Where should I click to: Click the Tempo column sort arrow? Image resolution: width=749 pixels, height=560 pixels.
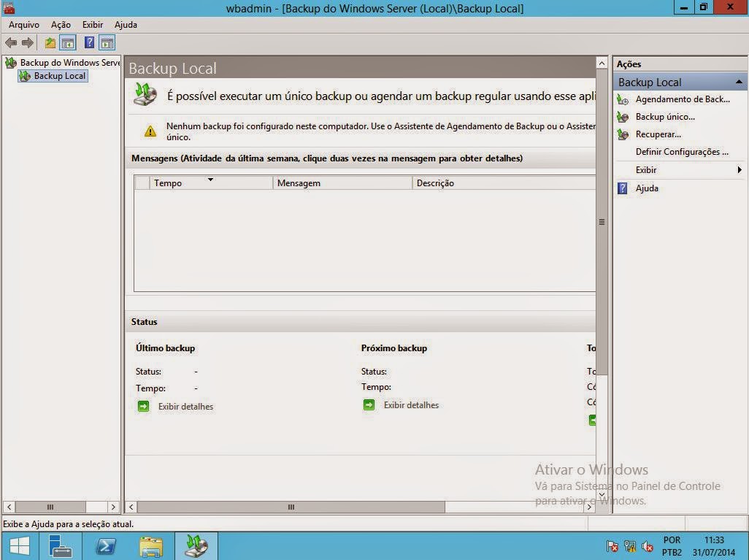click(x=210, y=180)
